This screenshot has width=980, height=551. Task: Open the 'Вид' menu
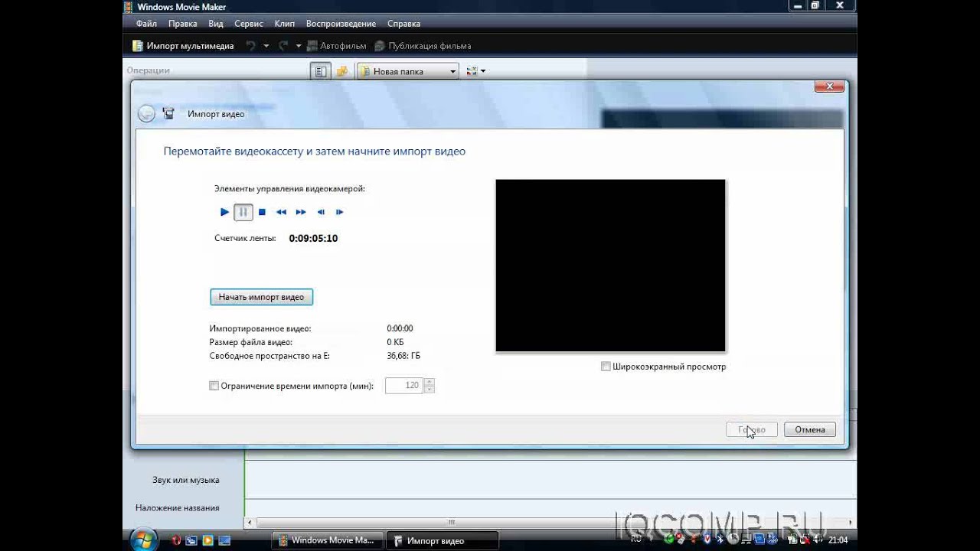(x=216, y=24)
